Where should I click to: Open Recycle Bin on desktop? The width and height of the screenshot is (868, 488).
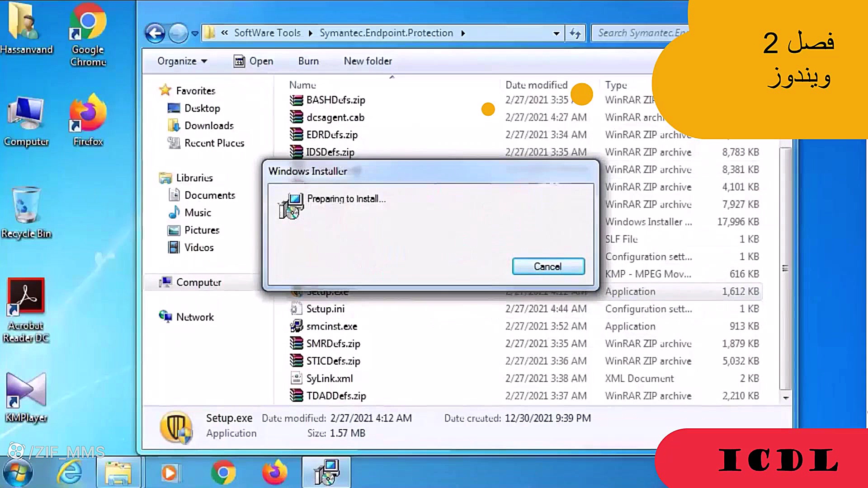pyautogui.click(x=26, y=212)
